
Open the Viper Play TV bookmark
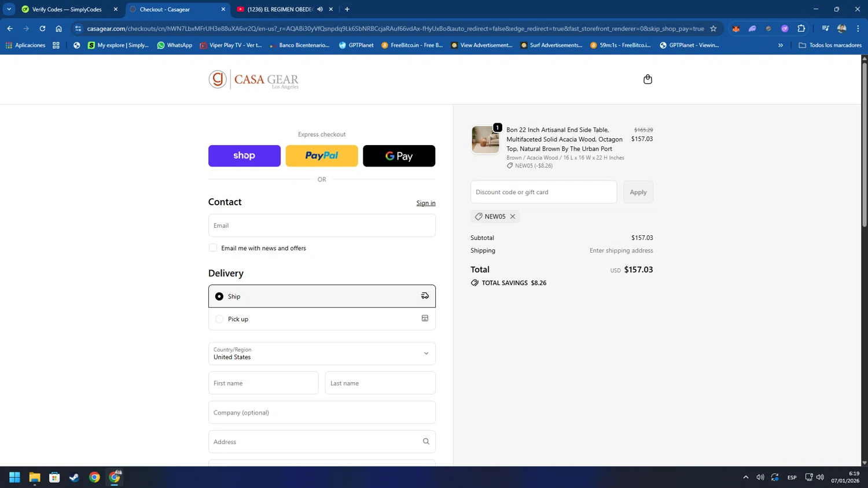point(230,45)
